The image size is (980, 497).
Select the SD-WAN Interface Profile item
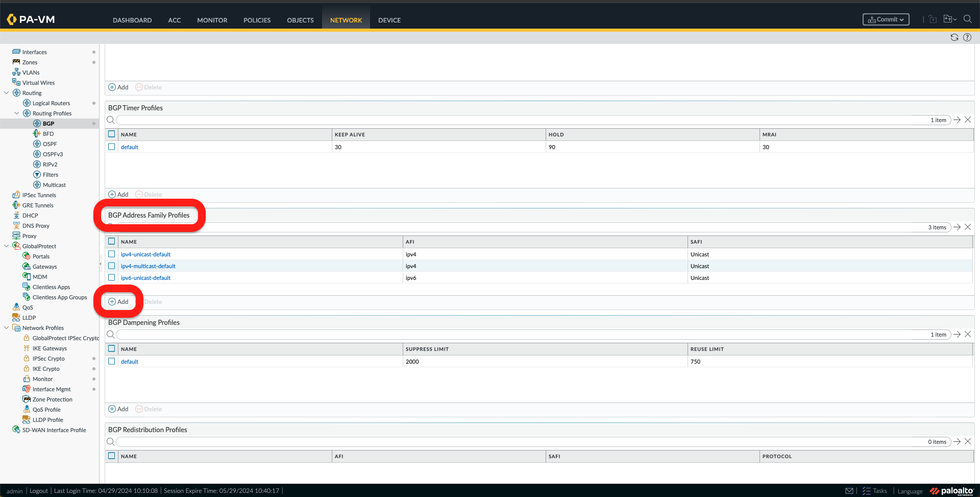pos(54,430)
